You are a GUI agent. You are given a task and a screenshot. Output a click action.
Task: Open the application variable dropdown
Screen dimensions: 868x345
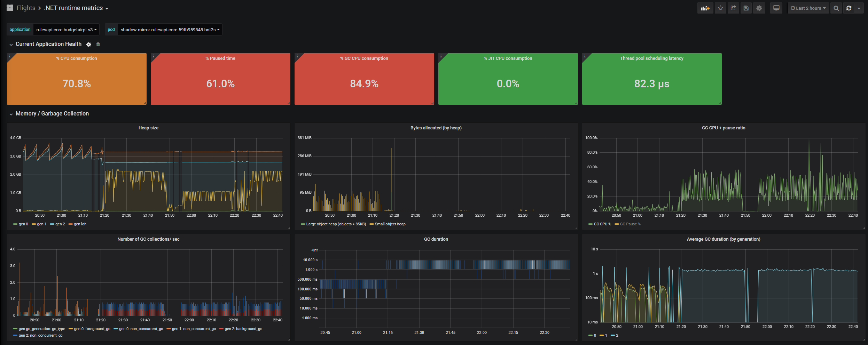[x=66, y=30]
